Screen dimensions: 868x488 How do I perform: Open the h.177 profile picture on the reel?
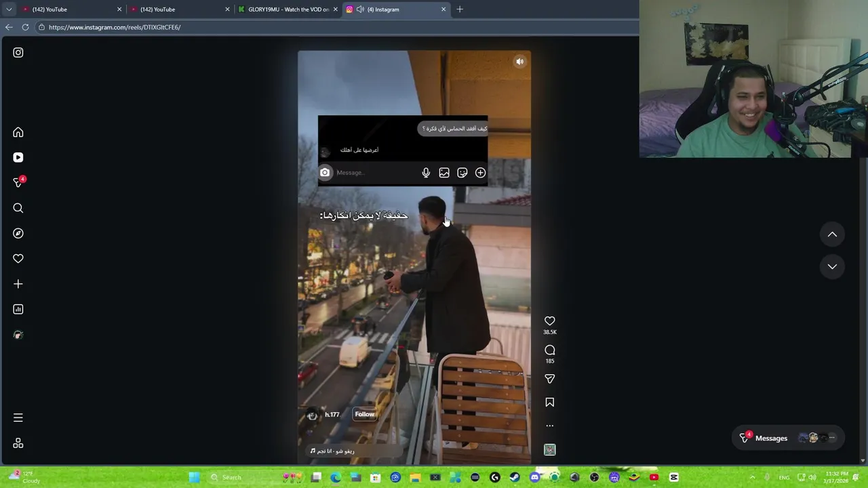[312, 415]
